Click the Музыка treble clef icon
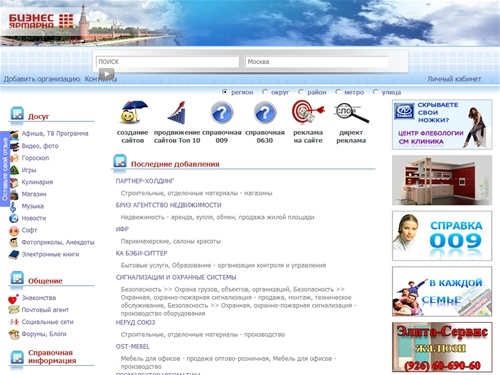Screen dimensions: 500x375 tap(13, 207)
